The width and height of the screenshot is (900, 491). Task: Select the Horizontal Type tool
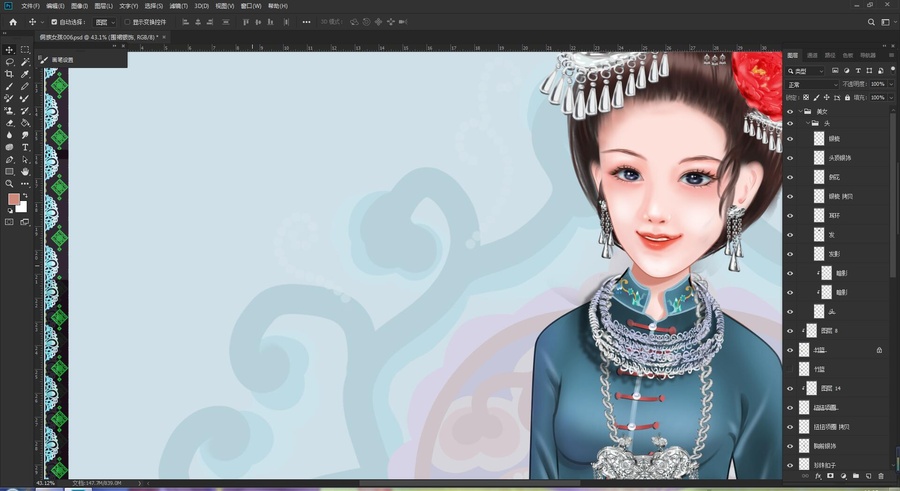(x=25, y=148)
